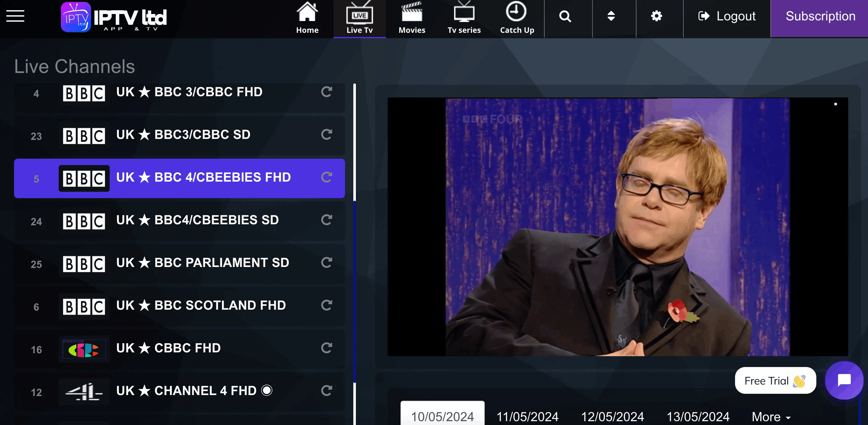Viewport: 868px width, 425px height.
Task: Select UK BBC4/CBEEBIES SD channel
Action: 179,221
